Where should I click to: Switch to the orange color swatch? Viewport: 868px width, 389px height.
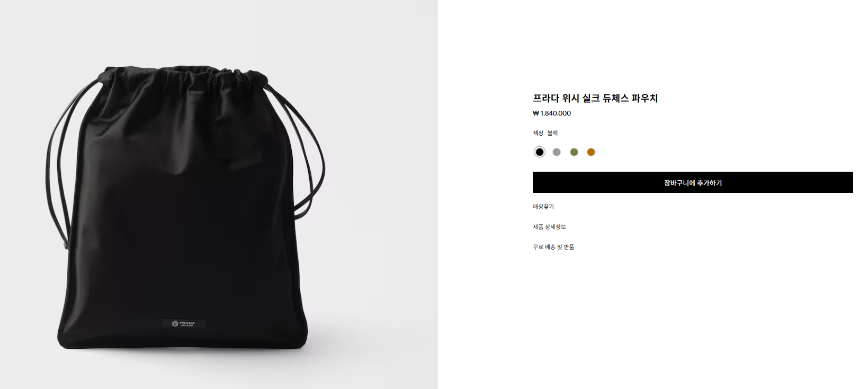pyautogui.click(x=591, y=152)
